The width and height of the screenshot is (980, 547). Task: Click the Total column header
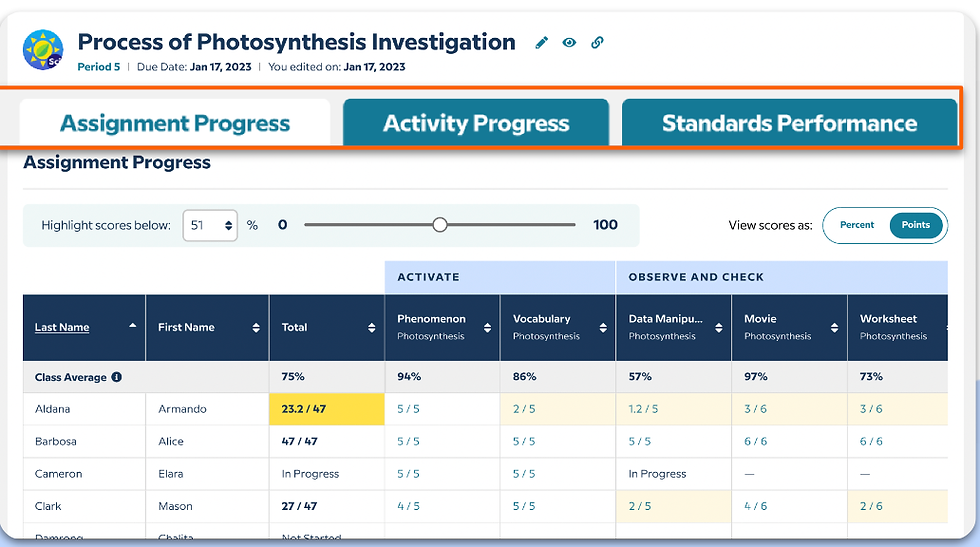point(327,328)
